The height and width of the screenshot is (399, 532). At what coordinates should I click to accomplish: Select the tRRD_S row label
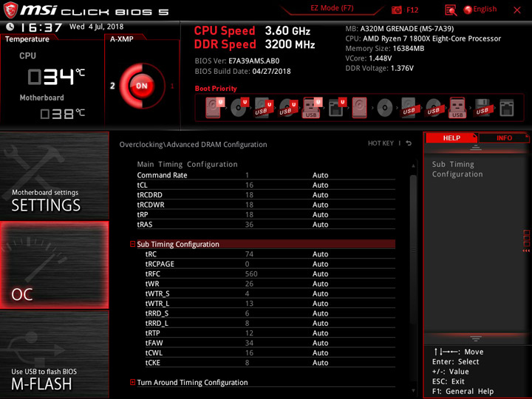[x=157, y=313]
